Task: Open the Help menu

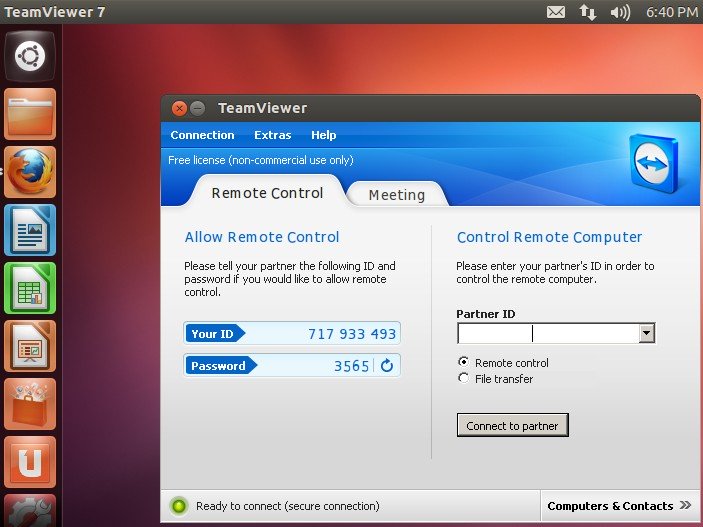Action: pyautogui.click(x=324, y=135)
